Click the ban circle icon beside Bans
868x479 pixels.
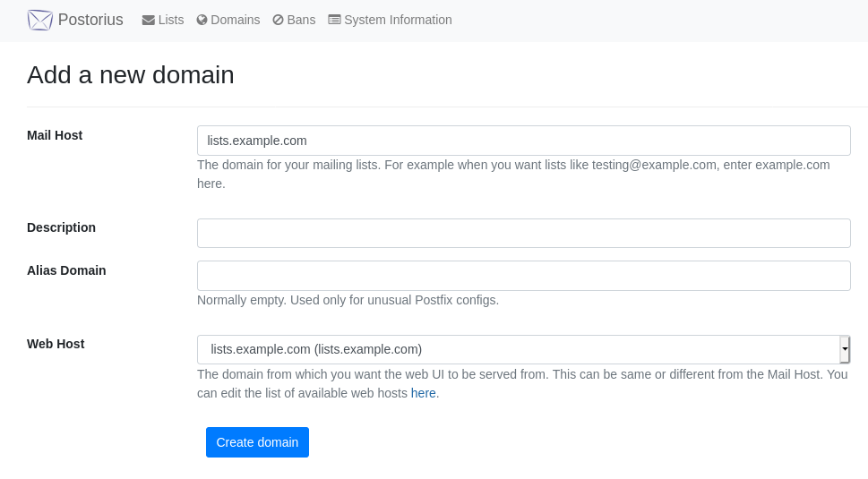[x=278, y=20]
